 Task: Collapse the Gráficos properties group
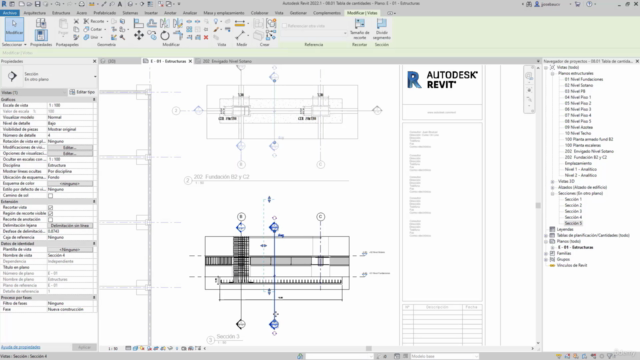point(94,100)
